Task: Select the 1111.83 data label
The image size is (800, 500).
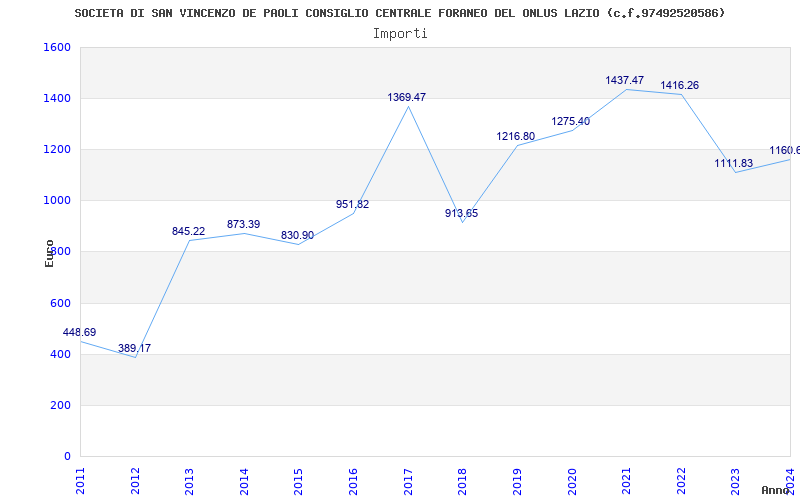Action: coord(734,163)
